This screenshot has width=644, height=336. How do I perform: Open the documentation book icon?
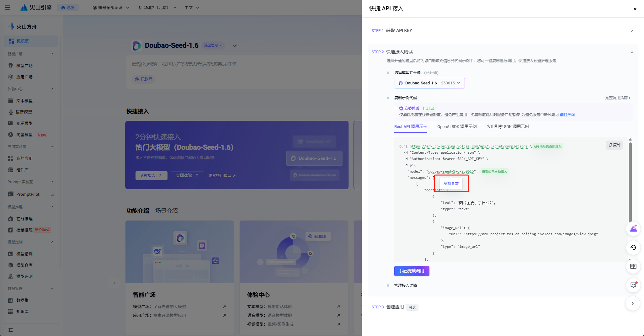(633, 266)
